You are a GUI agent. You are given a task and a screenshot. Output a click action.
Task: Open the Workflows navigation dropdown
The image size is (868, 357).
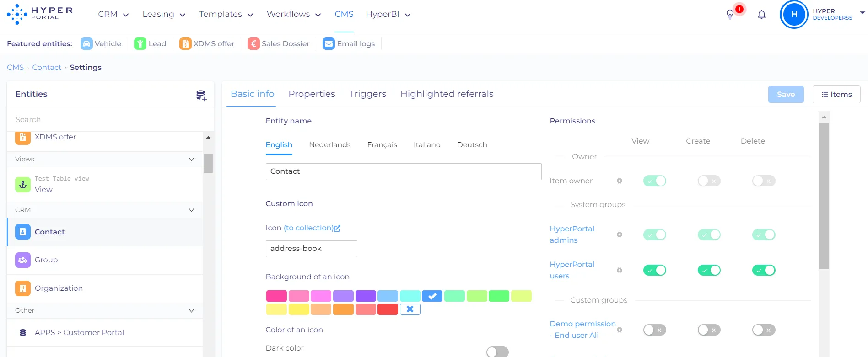pos(294,14)
